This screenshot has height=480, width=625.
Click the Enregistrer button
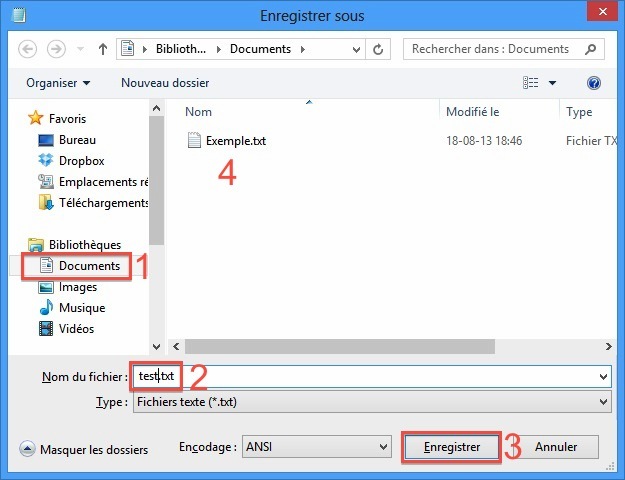[x=451, y=447]
